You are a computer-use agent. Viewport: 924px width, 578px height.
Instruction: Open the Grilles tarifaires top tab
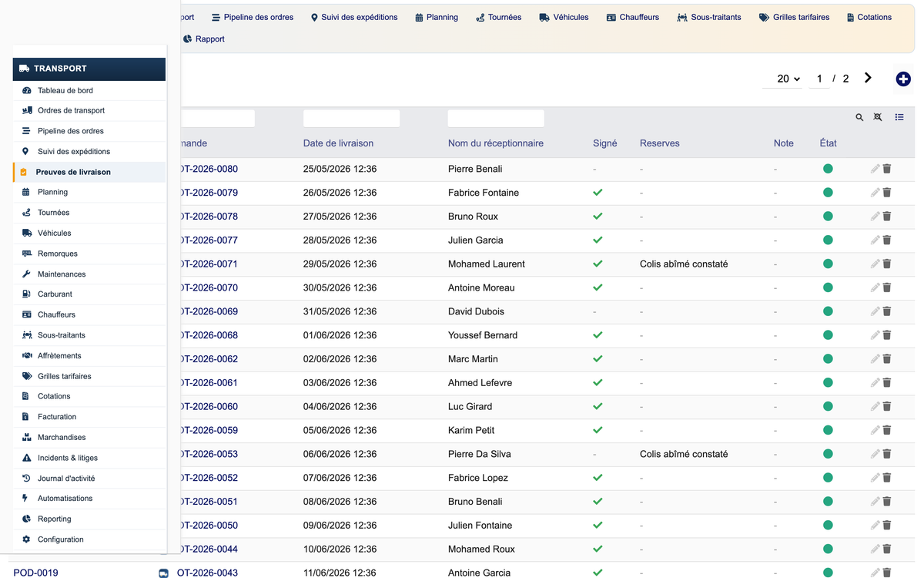[x=795, y=17]
